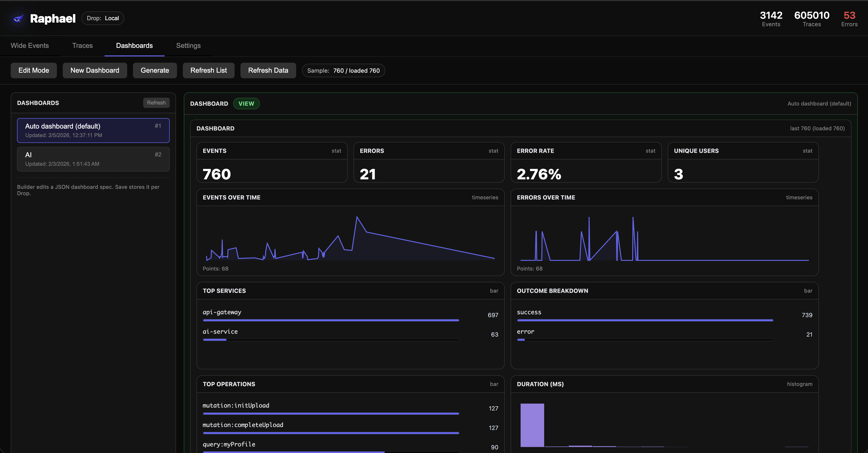Image resolution: width=868 pixels, height=453 pixels.
Task: Open the Settings section
Action: point(188,45)
